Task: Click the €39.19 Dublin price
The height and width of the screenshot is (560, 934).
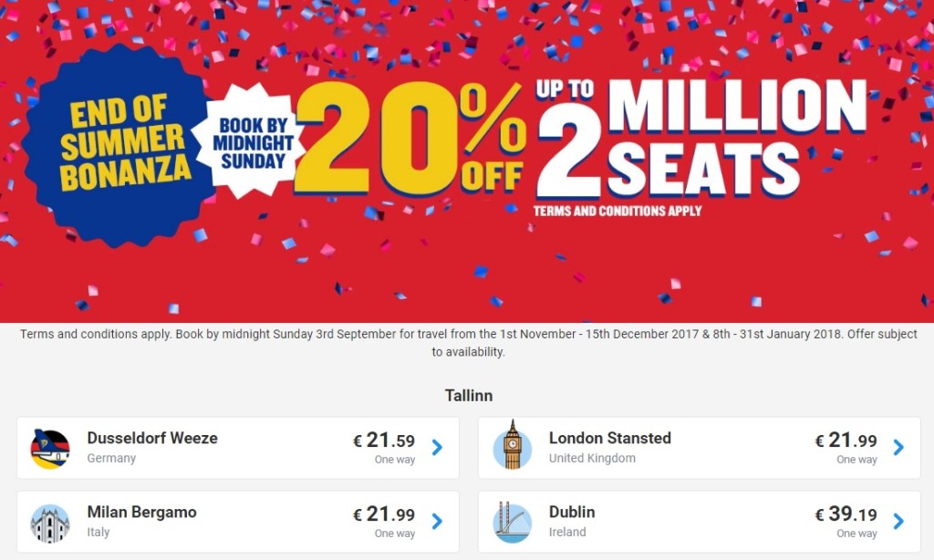Action: [846, 515]
